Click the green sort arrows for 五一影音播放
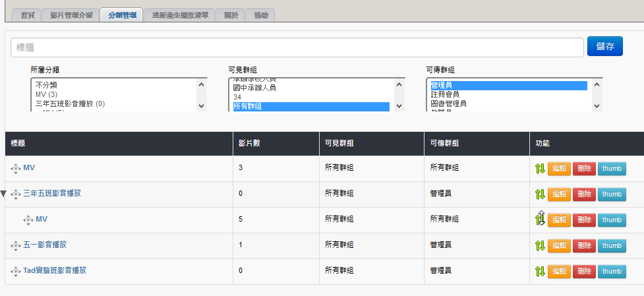This screenshot has height=296, width=644. point(539,246)
